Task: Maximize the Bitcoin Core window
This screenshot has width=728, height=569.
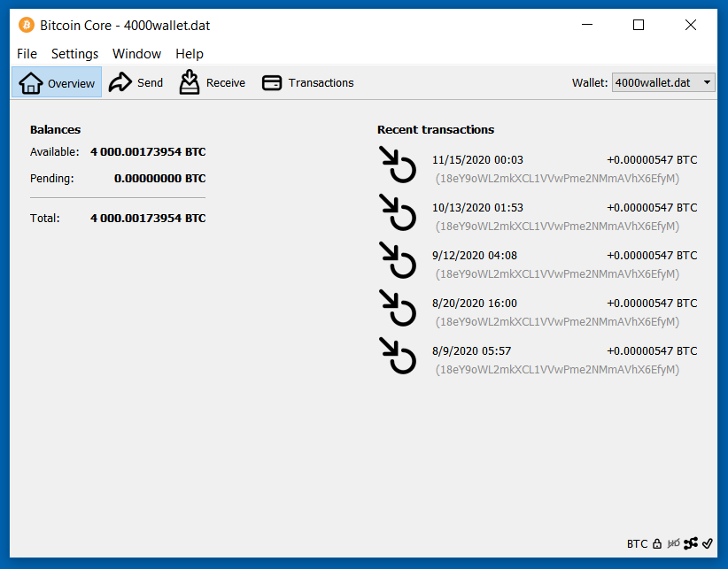Action: point(639,25)
